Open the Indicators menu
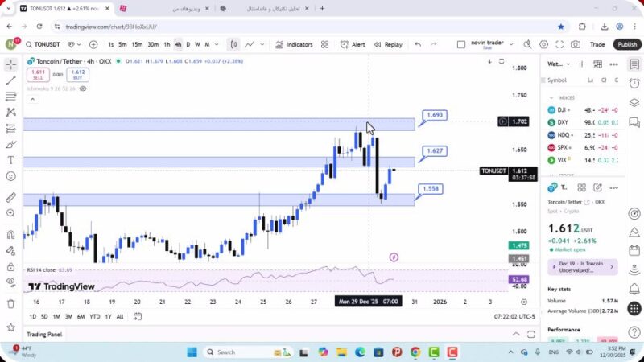The image size is (644, 362). point(294,45)
